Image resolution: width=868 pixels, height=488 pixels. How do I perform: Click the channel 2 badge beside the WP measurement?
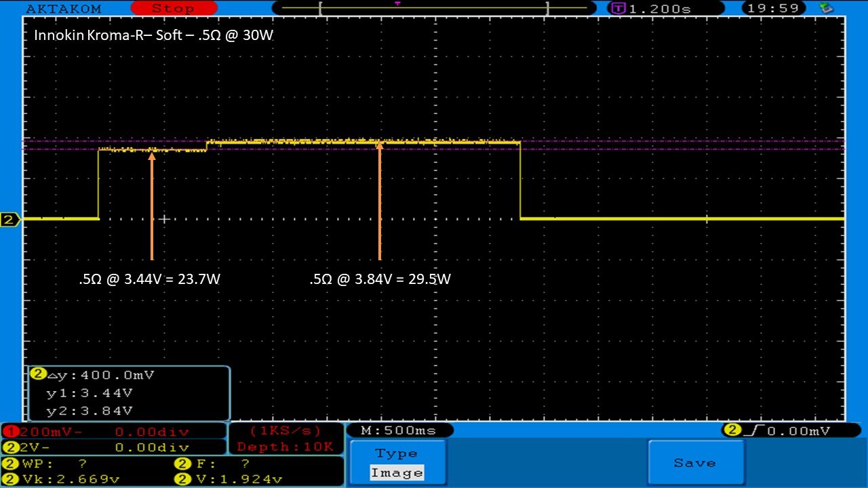(10, 464)
